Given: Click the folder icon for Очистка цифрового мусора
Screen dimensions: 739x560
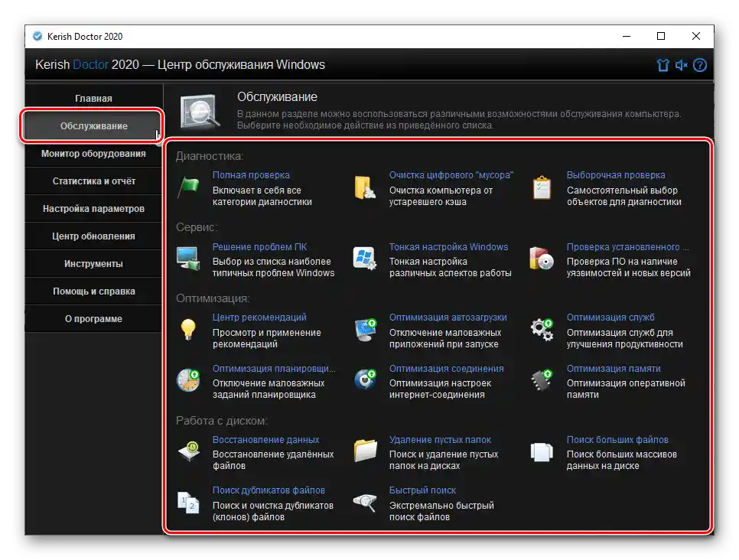Looking at the screenshot, I should pos(365,188).
